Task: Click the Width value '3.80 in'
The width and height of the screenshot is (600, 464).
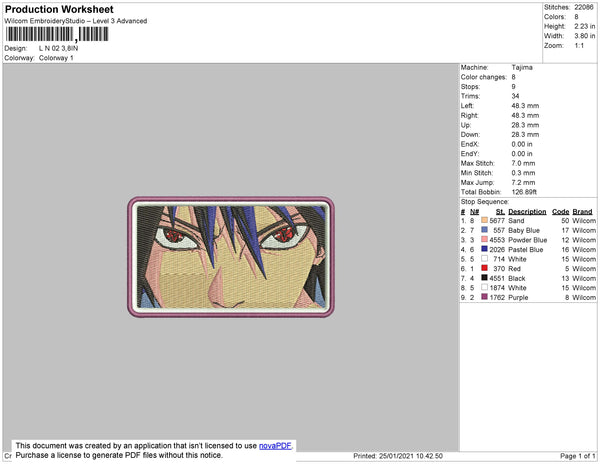Action: (584, 36)
